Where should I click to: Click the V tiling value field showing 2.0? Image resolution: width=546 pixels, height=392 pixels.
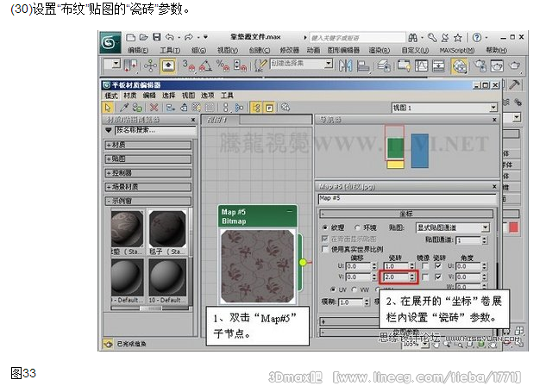pos(395,277)
